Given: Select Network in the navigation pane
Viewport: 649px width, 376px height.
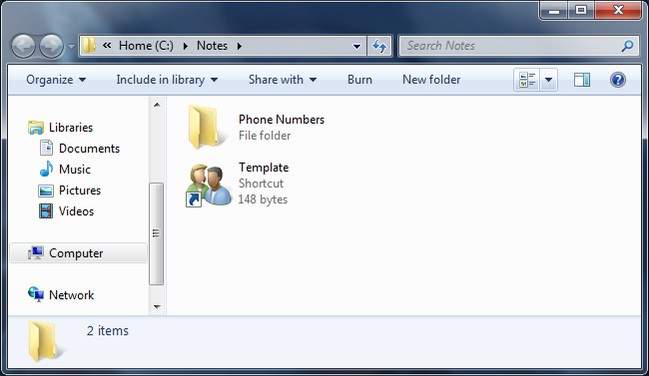Looking at the screenshot, I should [71, 295].
